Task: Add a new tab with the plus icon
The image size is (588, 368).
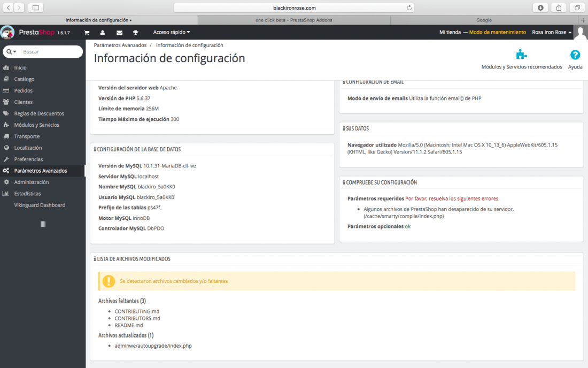Action: (583, 20)
